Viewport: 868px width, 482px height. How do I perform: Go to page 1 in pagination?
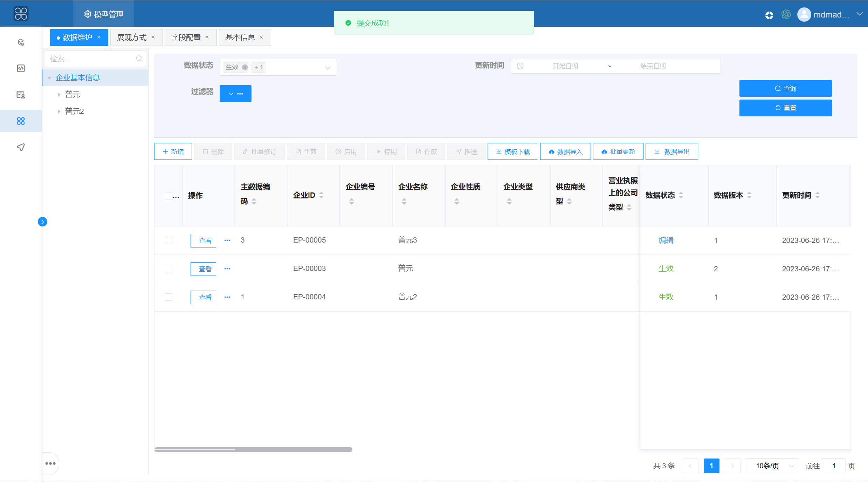pos(711,466)
